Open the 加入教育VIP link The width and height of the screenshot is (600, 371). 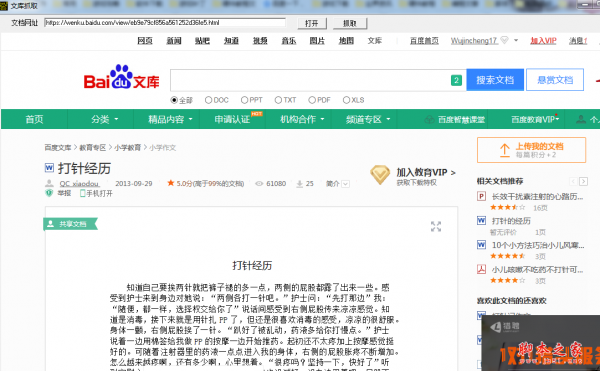(426, 172)
